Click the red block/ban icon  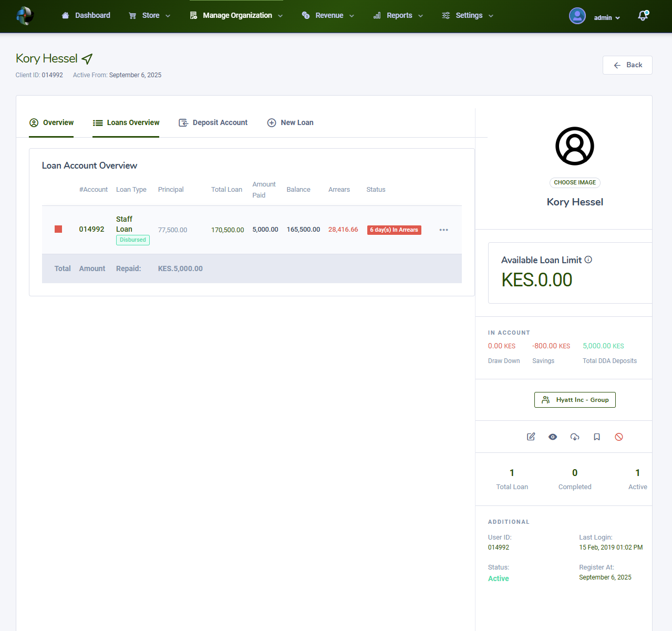[619, 437]
